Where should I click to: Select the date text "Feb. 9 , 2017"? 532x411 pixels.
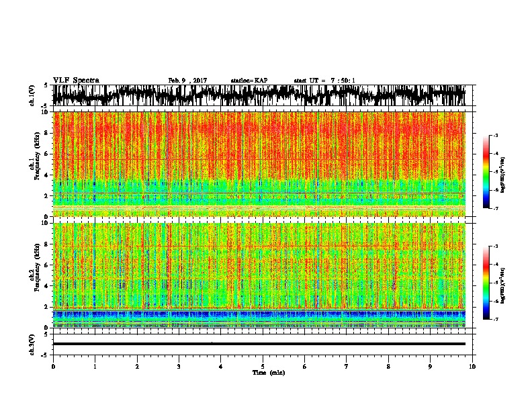point(187,81)
